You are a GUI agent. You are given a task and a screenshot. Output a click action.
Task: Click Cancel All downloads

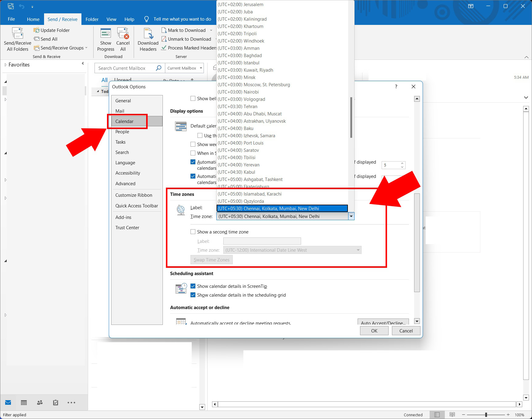click(x=123, y=39)
